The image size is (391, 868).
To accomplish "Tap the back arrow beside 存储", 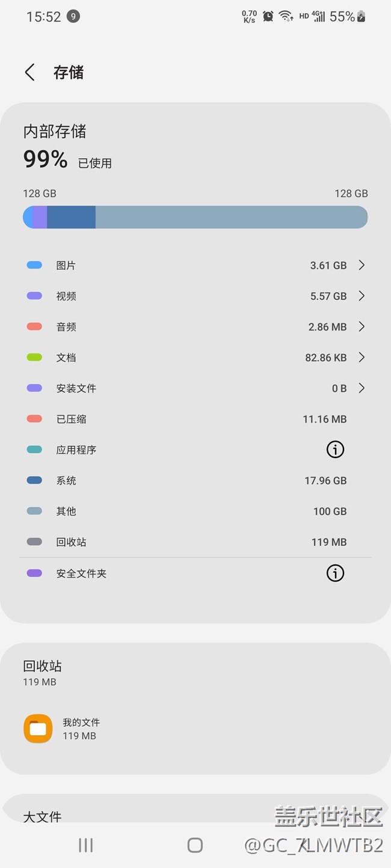I will tap(29, 73).
